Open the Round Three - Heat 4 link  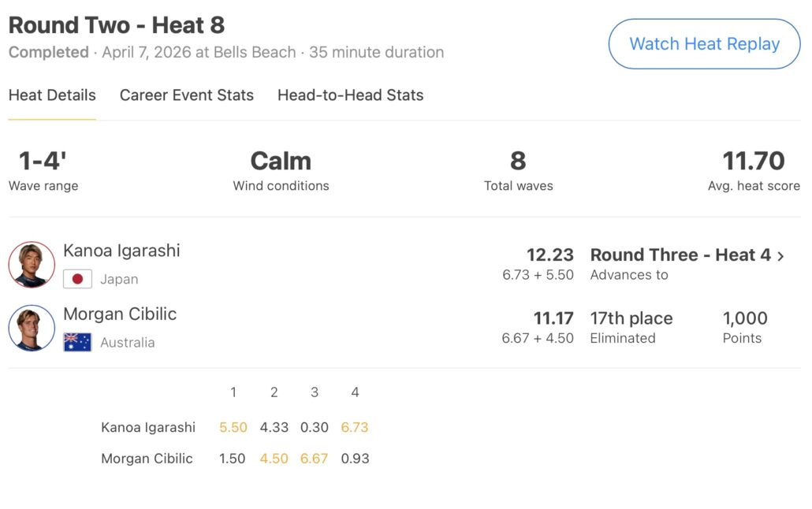point(680,255)
